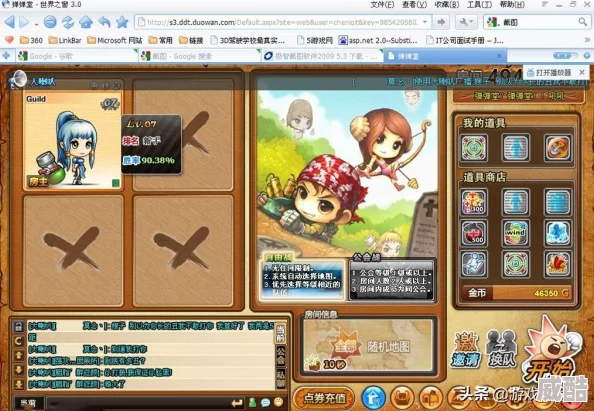Click the browser Back arrow
594x411 pixels.
pos(10,22)
